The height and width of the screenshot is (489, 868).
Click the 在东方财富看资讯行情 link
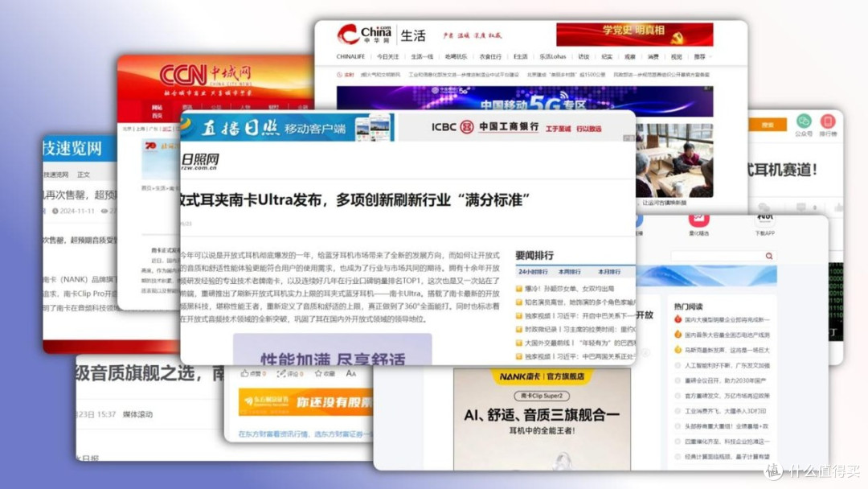tap(305, 434)
